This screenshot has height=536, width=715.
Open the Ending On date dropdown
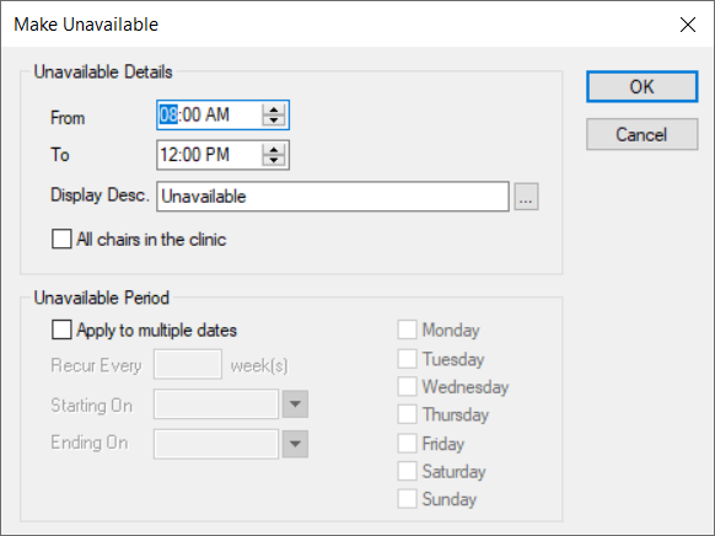(x=297, y=443)
